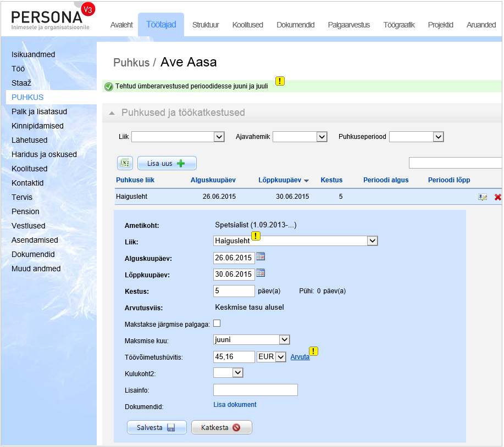Click the Excel export icon
This screenshot has height=447, width=504.
coord(125,163)
